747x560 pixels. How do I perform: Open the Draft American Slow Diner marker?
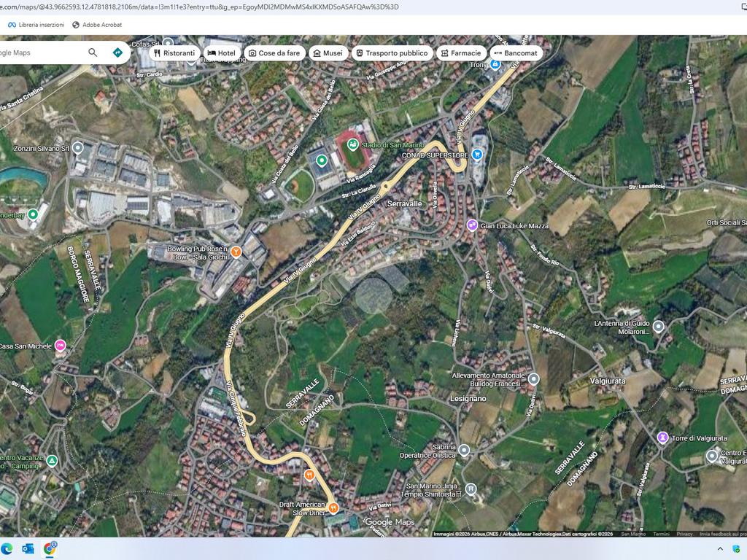click(x=333, y=508)
